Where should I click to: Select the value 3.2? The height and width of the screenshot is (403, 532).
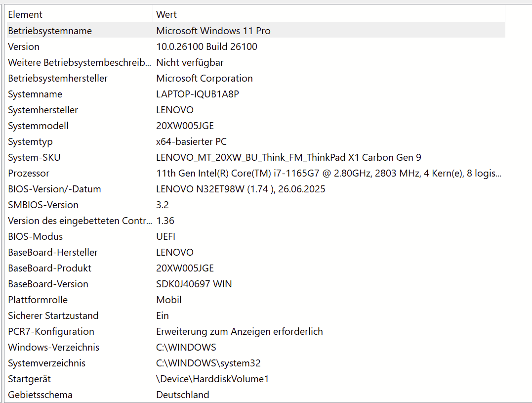click(x=162, y=205)
